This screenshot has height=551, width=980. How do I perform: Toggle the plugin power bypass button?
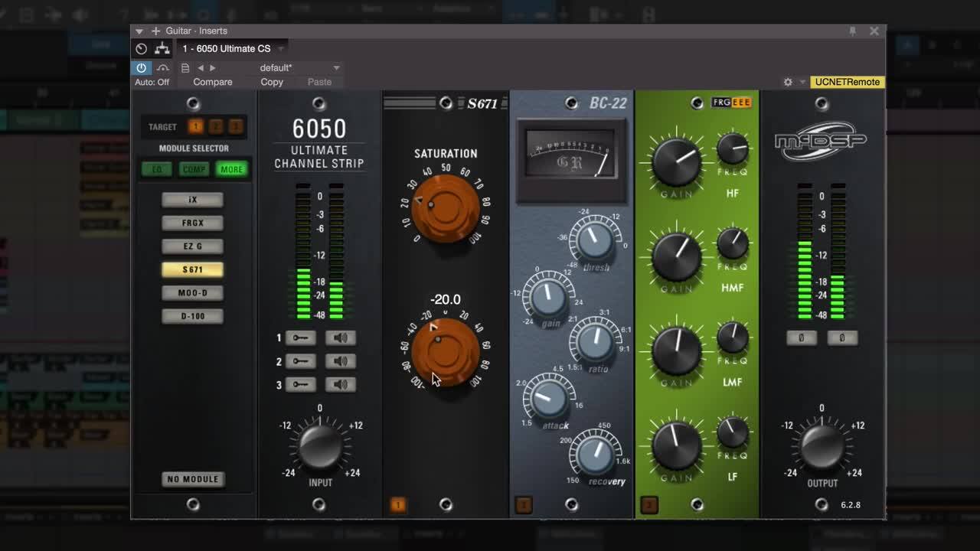(x=141, y=67)
